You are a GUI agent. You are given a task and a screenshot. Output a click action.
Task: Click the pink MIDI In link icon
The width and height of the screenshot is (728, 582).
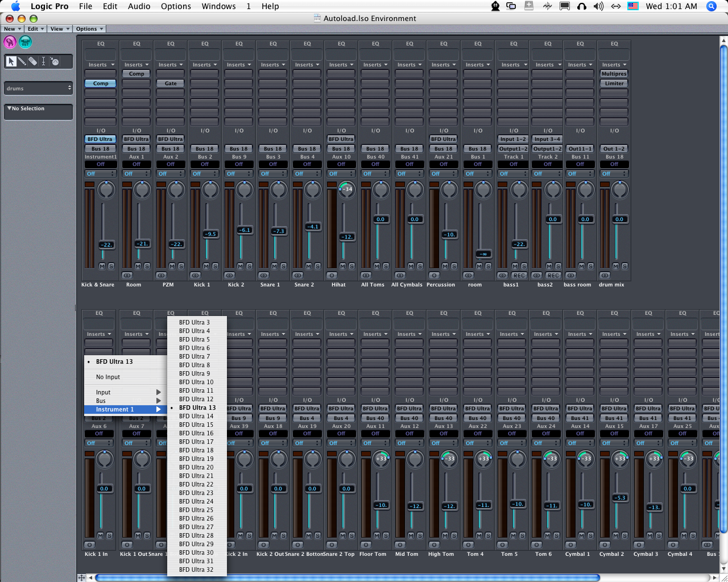coord(10,41)
